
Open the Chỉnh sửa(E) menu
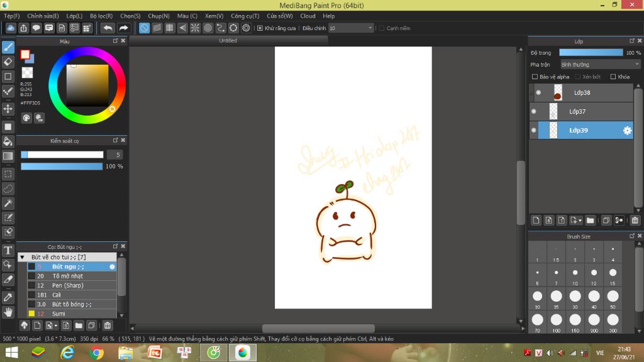click(43, 16)
